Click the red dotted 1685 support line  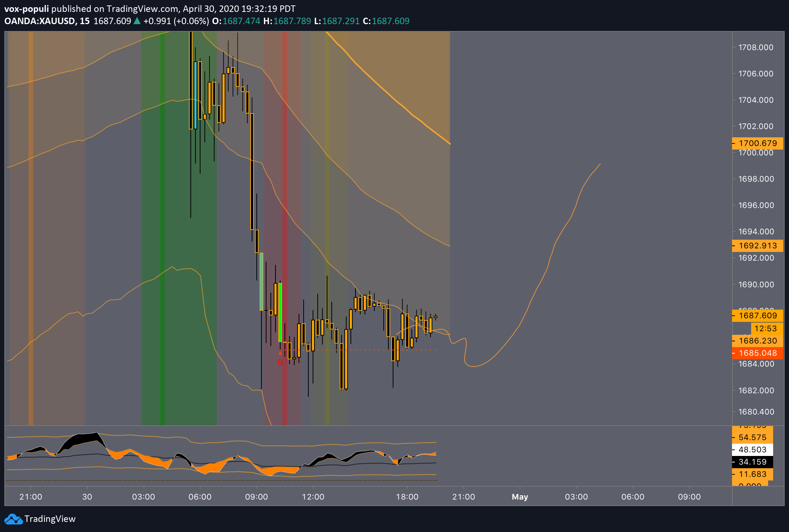point(359,350)
